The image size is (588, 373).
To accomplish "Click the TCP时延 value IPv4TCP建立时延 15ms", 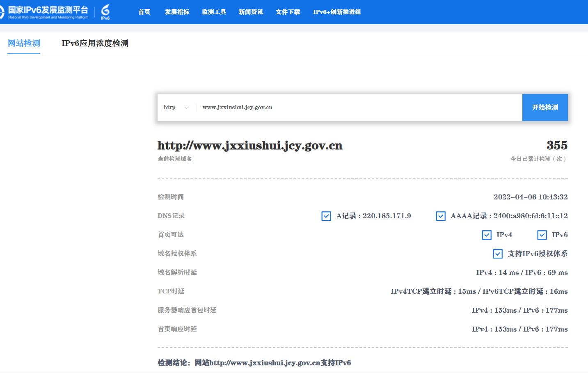I will 433,291.
